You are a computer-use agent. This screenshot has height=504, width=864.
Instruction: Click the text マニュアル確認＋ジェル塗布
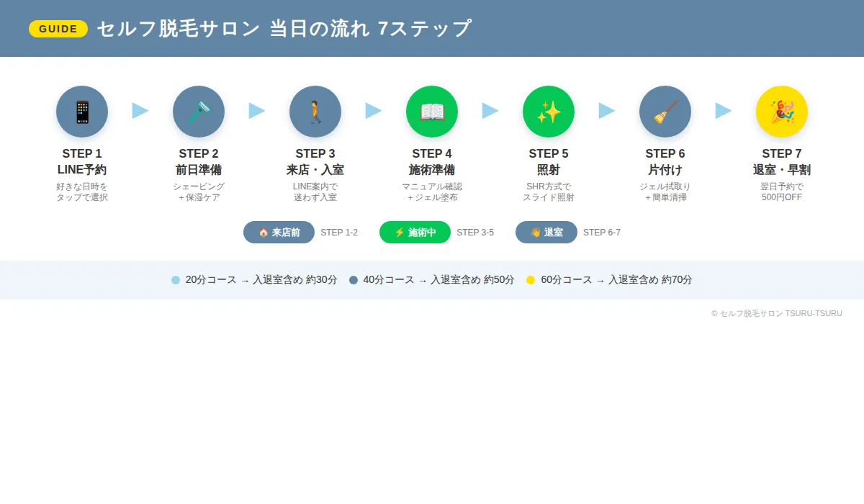click(432, 192)
